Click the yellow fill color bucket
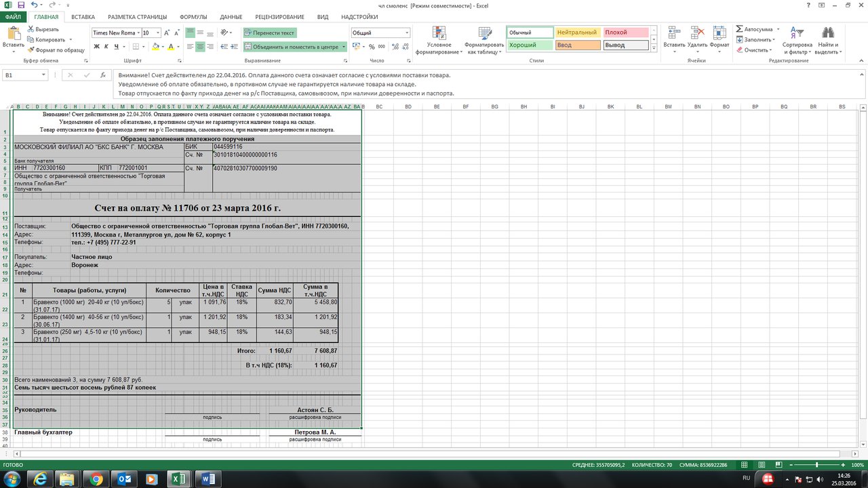868x488 pixels. [155, 47]
